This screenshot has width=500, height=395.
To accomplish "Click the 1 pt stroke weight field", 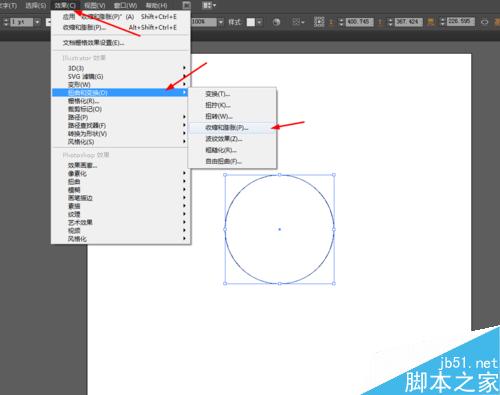I will pyautogui.click(x=21, y=22).
